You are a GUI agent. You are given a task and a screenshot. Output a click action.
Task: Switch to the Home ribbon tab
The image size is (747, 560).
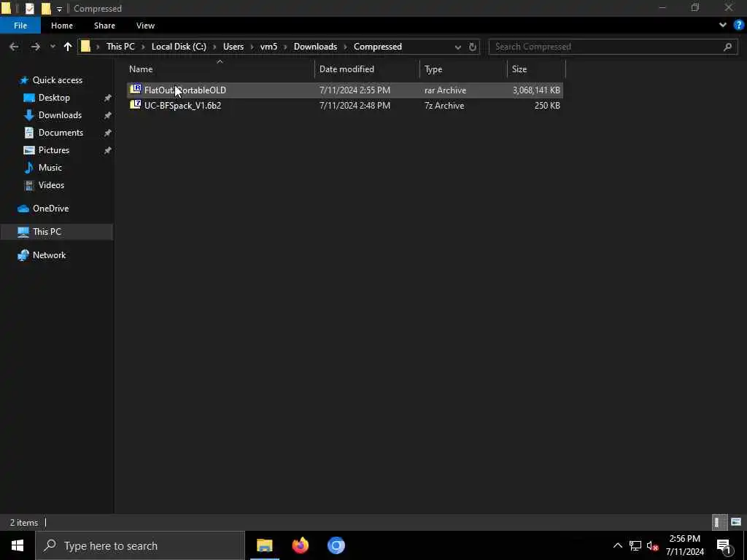tap(62, 26)
